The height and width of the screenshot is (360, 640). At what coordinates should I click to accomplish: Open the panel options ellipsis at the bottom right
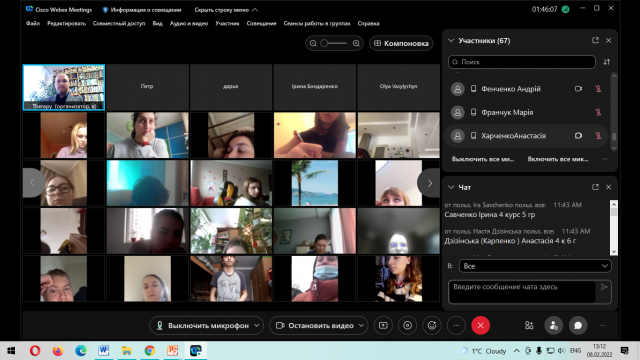(602, 325)
